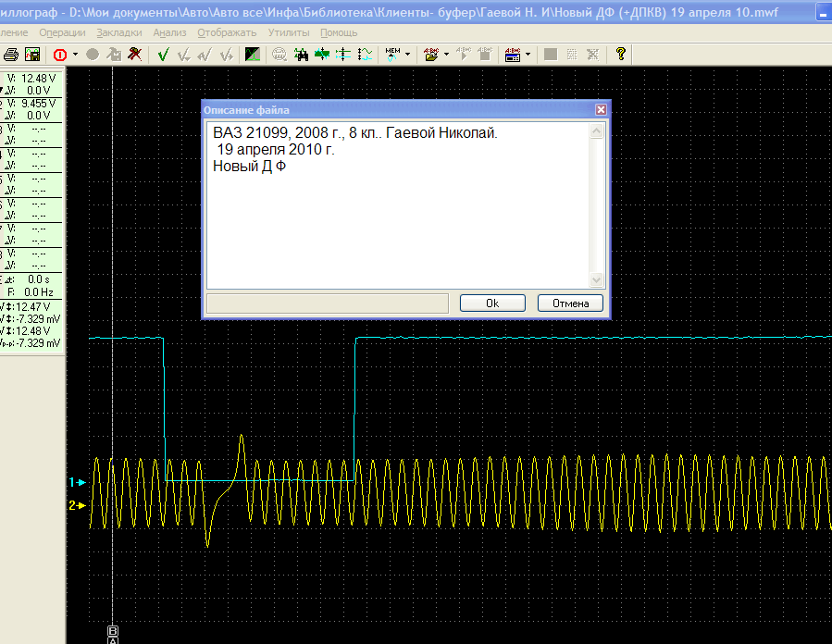This screenshot has height=644, width=832.
Task: Click the 9.455 V channel 2 reading
Action: [38, 104]
